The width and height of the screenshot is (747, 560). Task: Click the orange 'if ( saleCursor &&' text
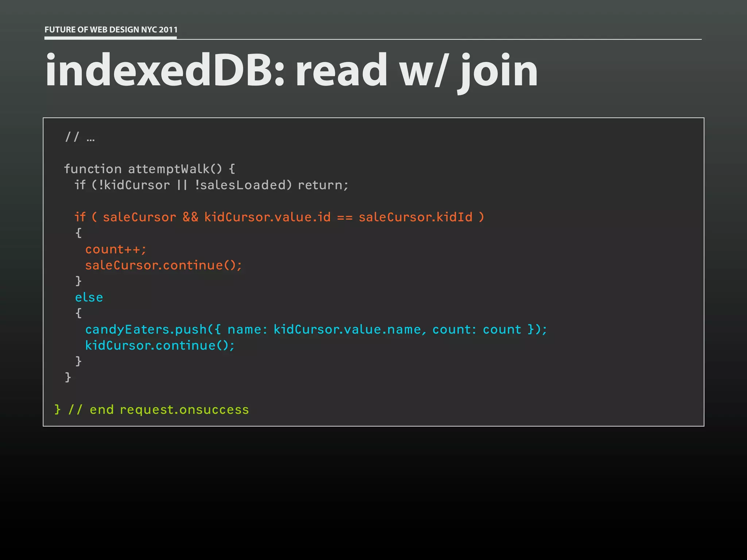coord(136,217)
